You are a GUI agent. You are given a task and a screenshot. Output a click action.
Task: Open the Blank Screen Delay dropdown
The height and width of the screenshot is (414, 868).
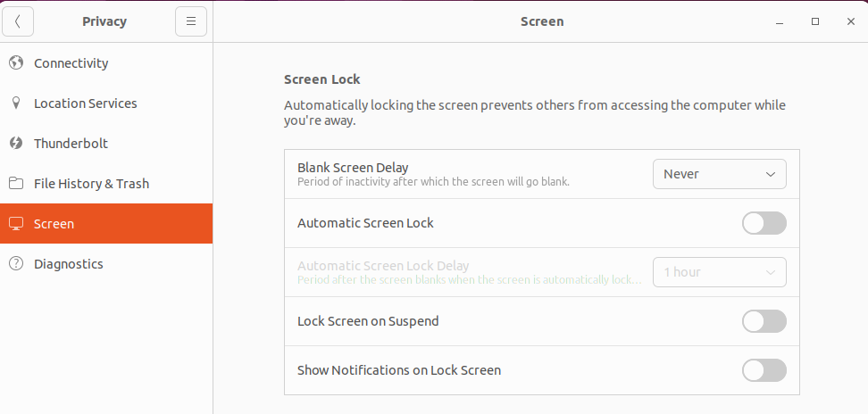pyautogui.click(x=719, y=174)
